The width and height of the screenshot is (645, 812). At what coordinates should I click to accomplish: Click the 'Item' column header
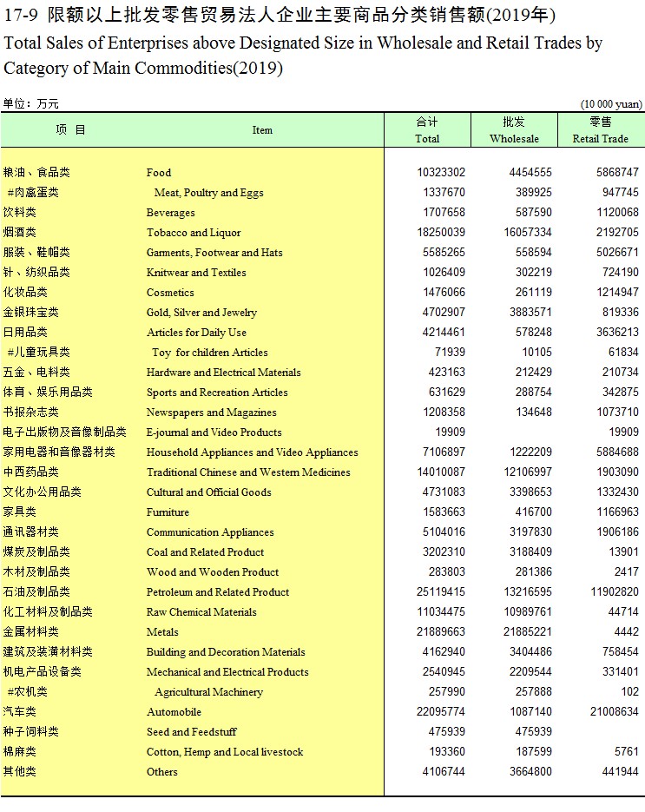pos(262,130)
